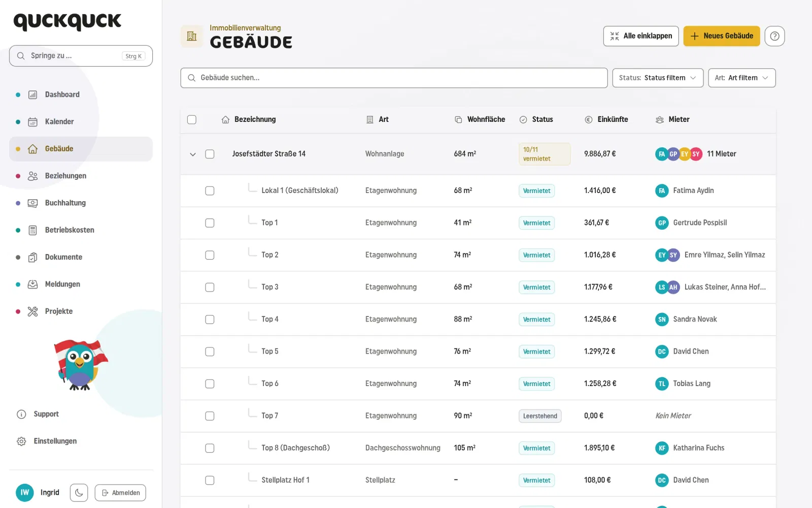Screen dimensions: 812x508
Task: Check the Top 7 row checkbox
Action: (x=210, y=416)
